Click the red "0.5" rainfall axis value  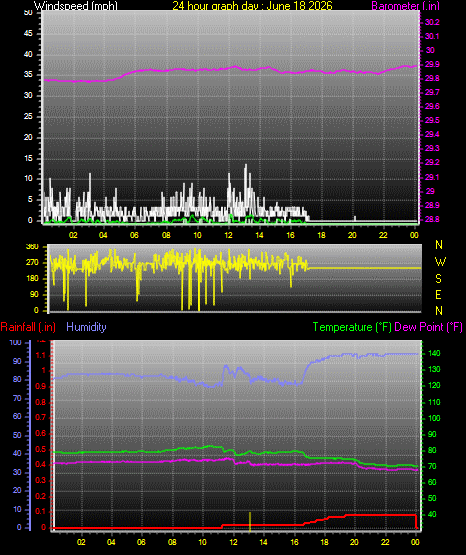tap(41, 449)
